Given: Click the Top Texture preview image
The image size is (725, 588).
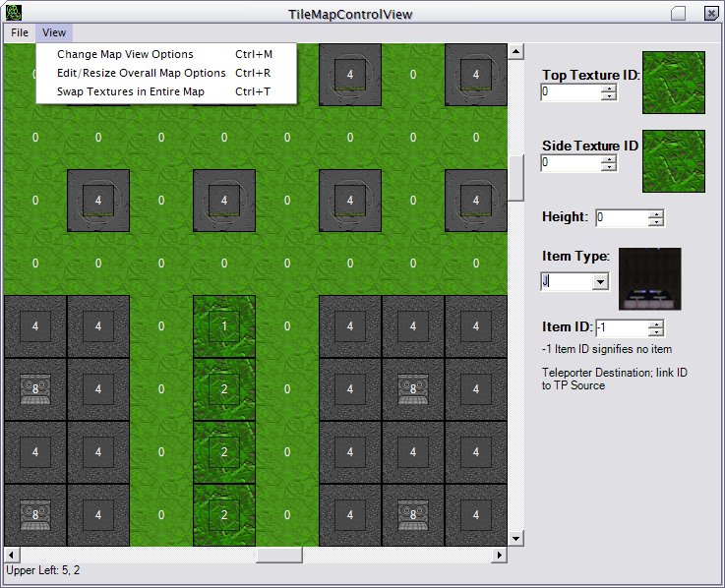Looking at the screenshot, I should (674, 84).
